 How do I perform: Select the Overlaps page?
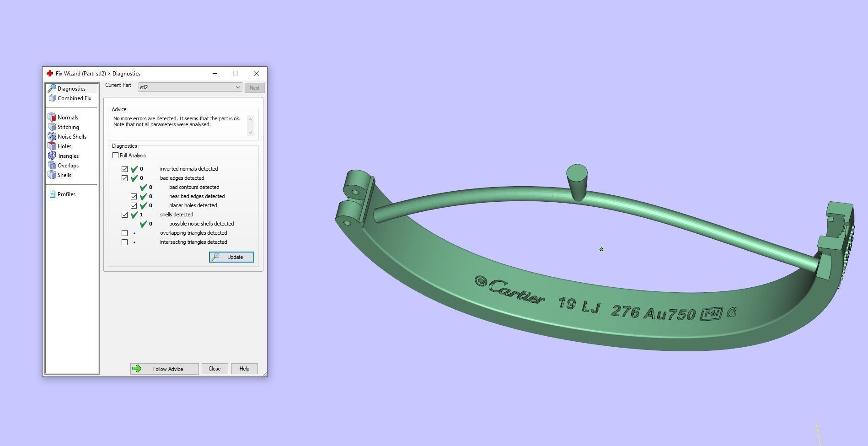68,166
